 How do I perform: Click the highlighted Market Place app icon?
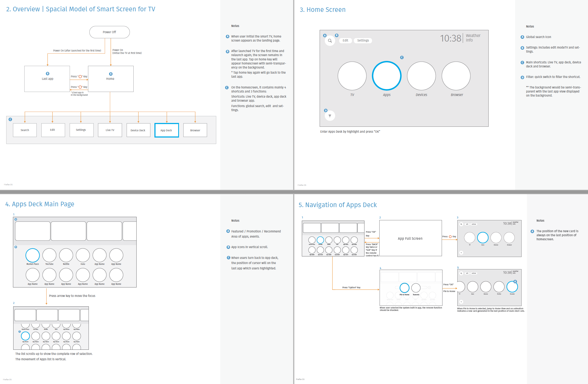(x=33, y=255)
